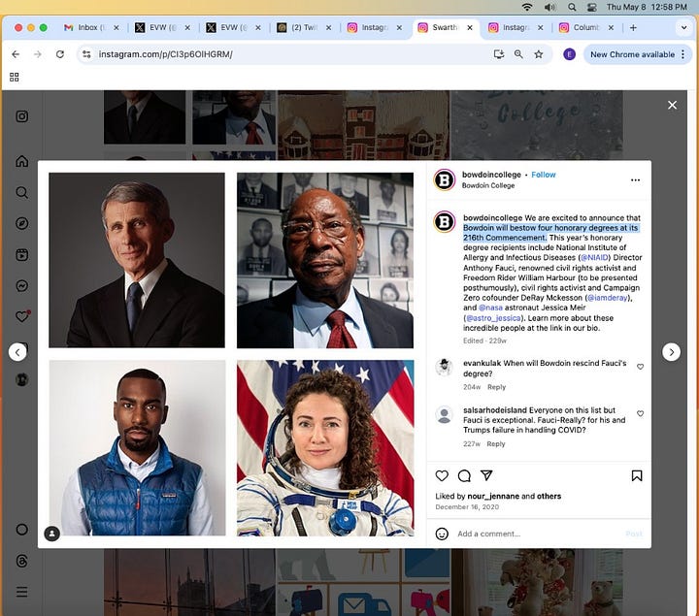Reload the page
Viewport: 699px width, 616px height.
point(60,54)
